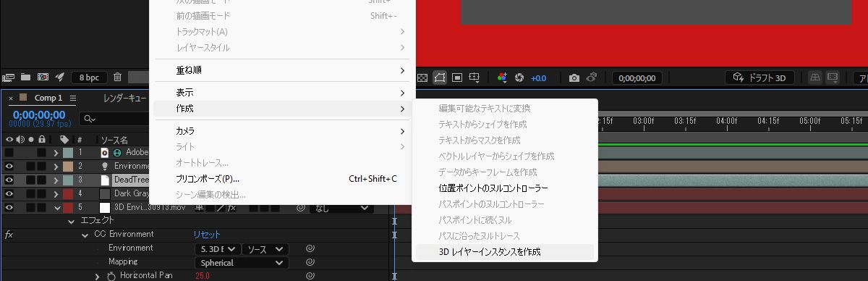Click the Horizontal Pan value 25.0
This screenshot has width=868, height=281.
[203, 276]
